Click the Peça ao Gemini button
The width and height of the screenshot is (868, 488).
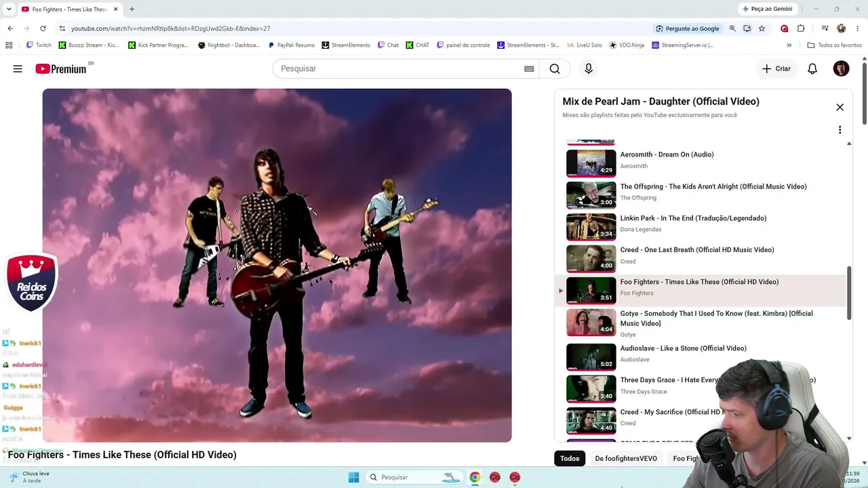767,9
